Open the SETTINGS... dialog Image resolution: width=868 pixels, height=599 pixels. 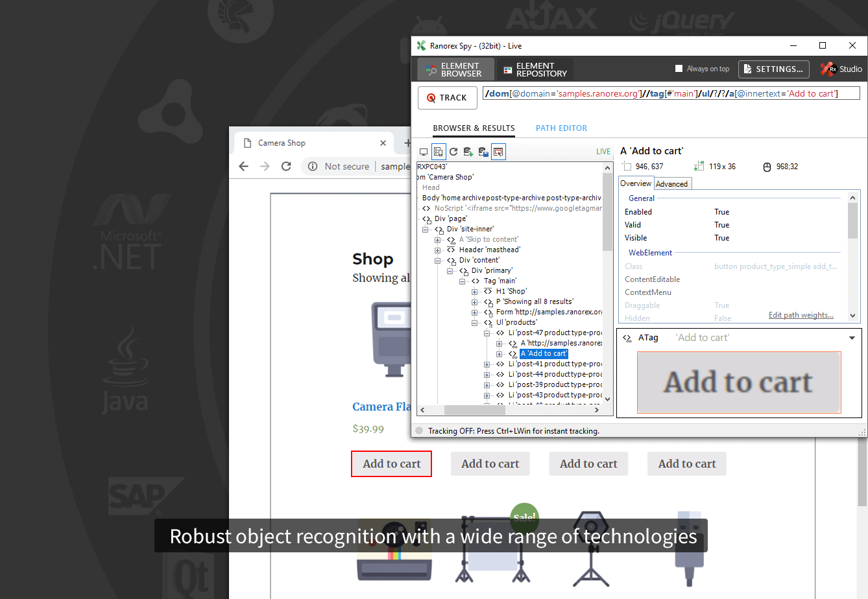[773, 69]
